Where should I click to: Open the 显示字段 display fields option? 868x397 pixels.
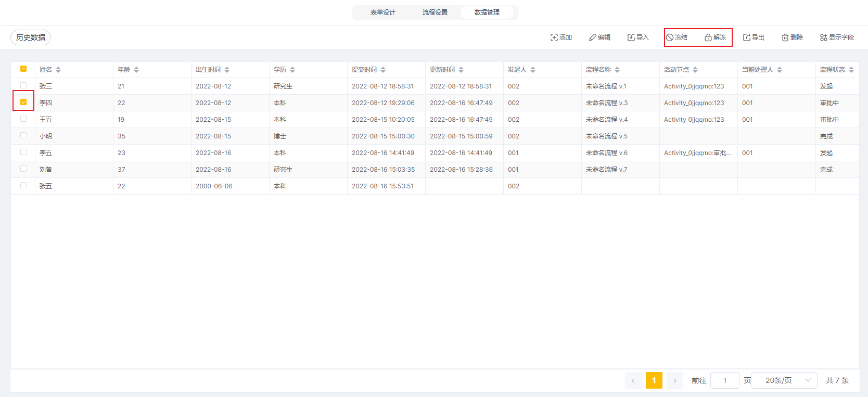click(x=837, y=37)
